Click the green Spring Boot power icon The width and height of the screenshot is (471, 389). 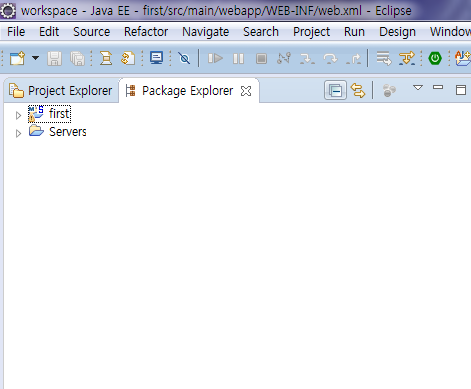click(x=435, y=58)
